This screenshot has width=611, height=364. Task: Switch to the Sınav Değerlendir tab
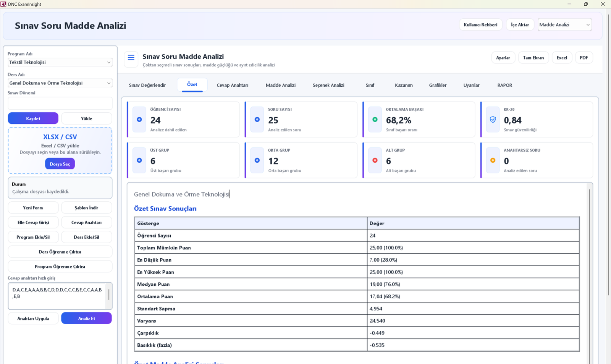(147, 85)
